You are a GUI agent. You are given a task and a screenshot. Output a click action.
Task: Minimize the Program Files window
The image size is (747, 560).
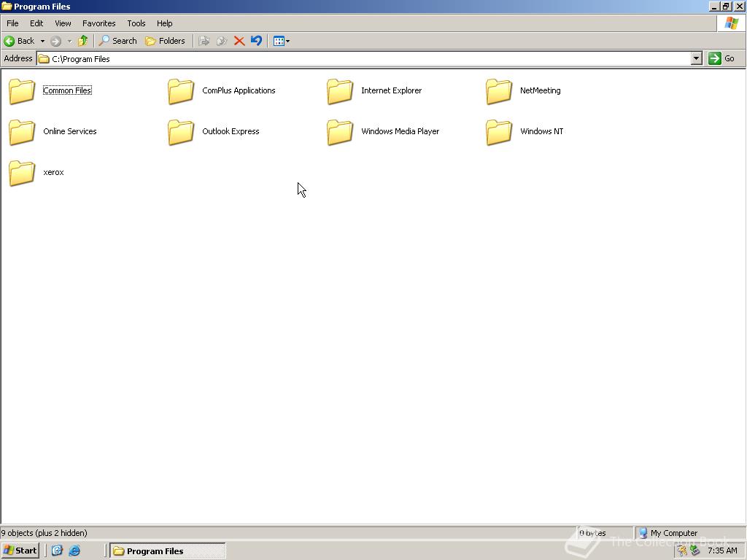click(x=714, y=6)
